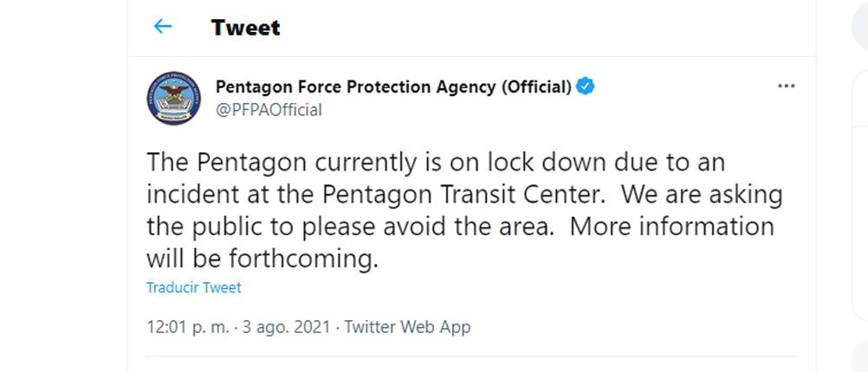Open the PFPA seal profile picture

[174, 98]
